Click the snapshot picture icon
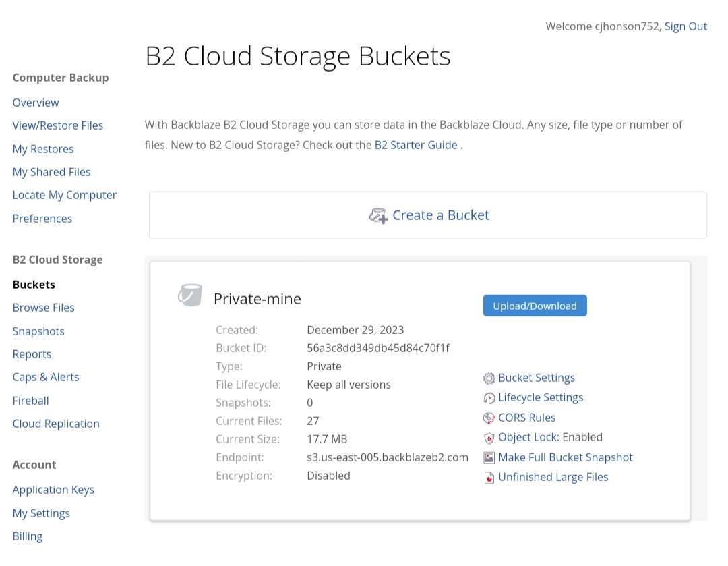 (x=489, y=458)
